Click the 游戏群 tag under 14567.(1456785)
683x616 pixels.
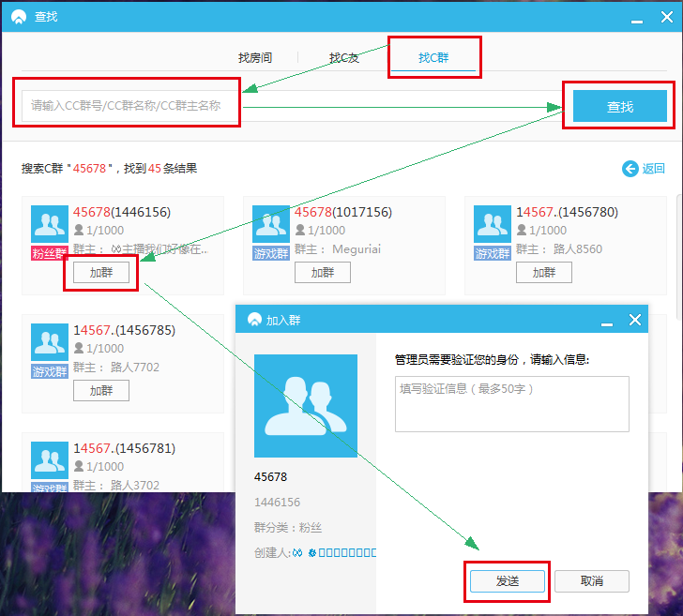[49, 371]
